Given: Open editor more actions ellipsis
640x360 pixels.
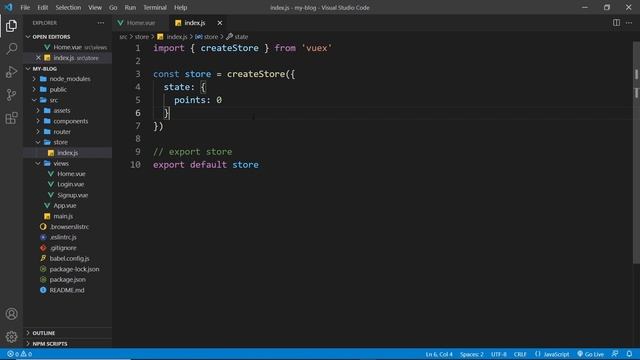Looking at the screenshot, I should (x=629, y=23).
